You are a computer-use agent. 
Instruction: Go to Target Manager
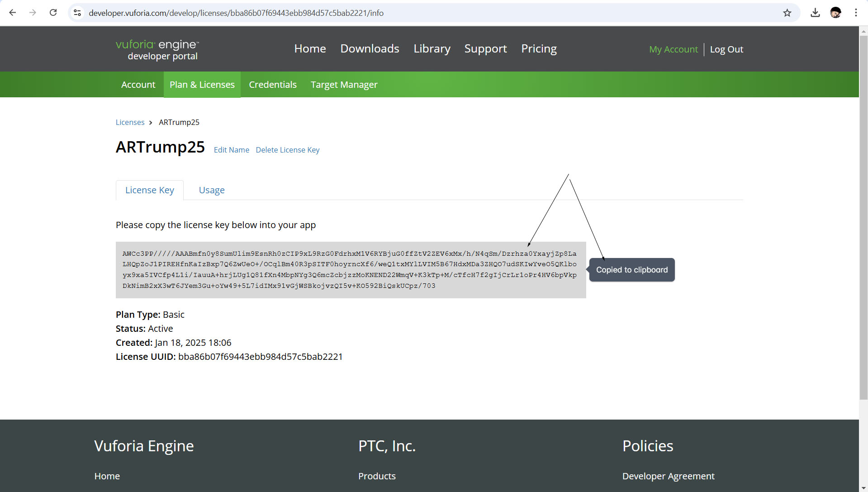click(x=344, y=85)
